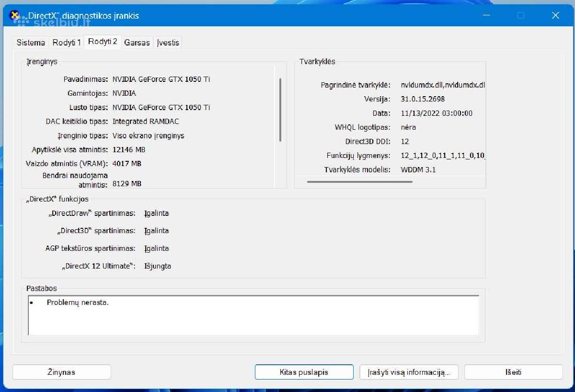Click WDDM 3.1 driver model value

pyautogui.click(x=418, y=170)
